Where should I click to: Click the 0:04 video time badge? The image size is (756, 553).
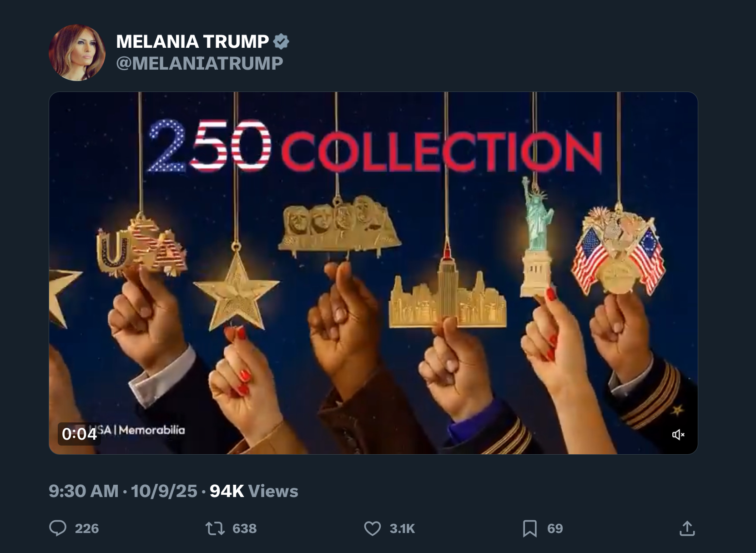pyautogui.click(x=79, y=434)
